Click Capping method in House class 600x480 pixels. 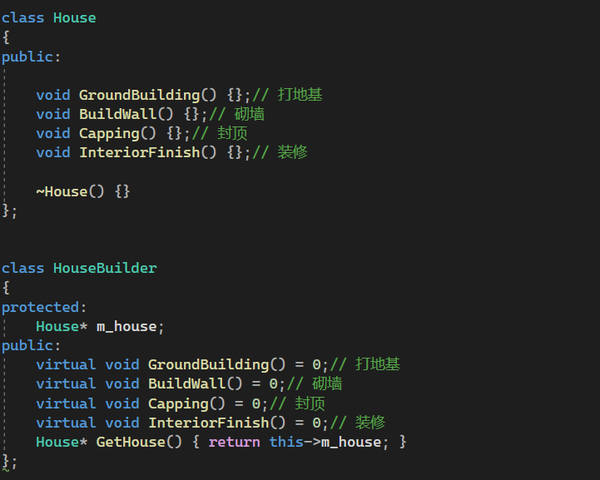(x=109, y=134)
